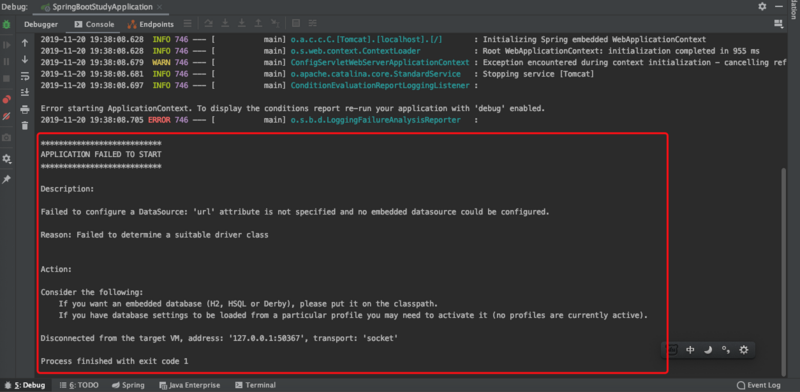Click the hamburger layout lines icon

coord(188,23)
